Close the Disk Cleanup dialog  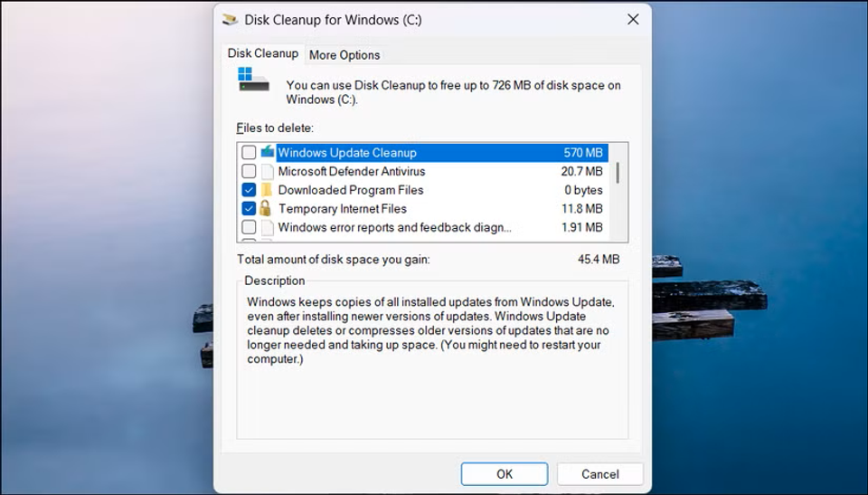[633, 20]
